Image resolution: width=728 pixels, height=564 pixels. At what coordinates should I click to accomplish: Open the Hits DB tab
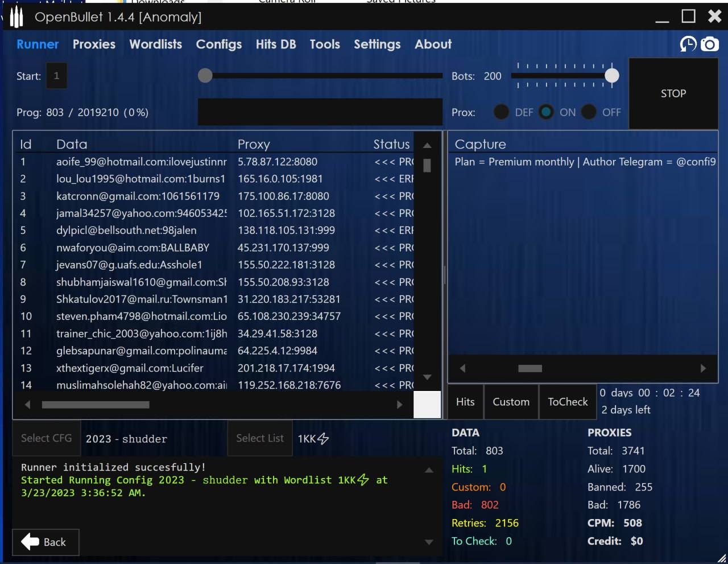pyautogui.click(x=276, y=44)
